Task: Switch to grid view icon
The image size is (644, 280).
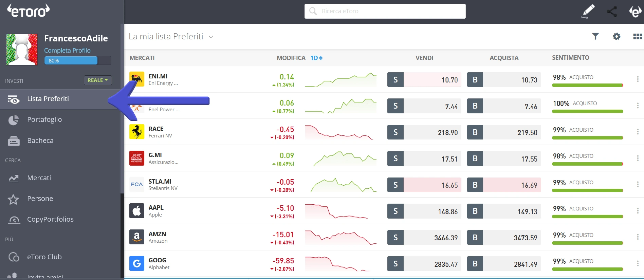Action: [x=638, y=36]
